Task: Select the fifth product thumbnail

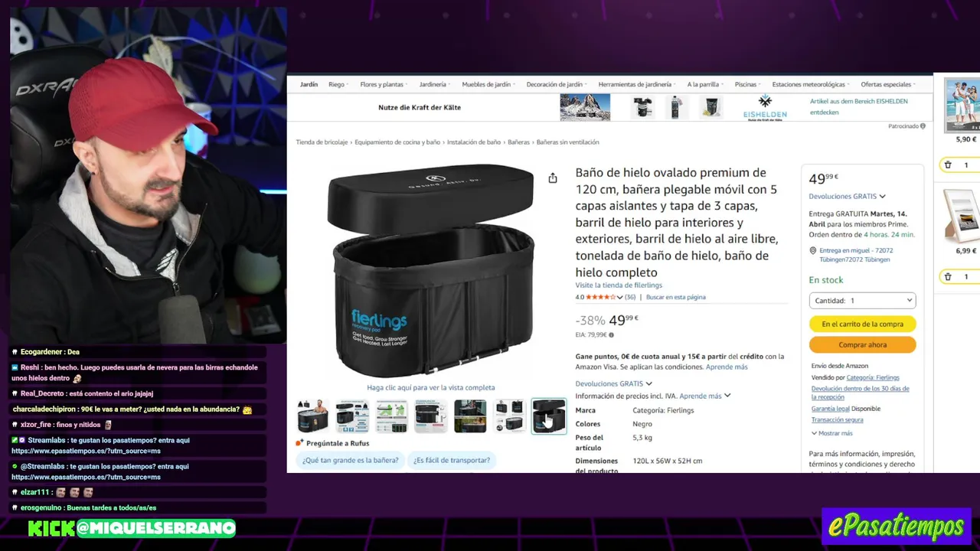Action: 470,416
